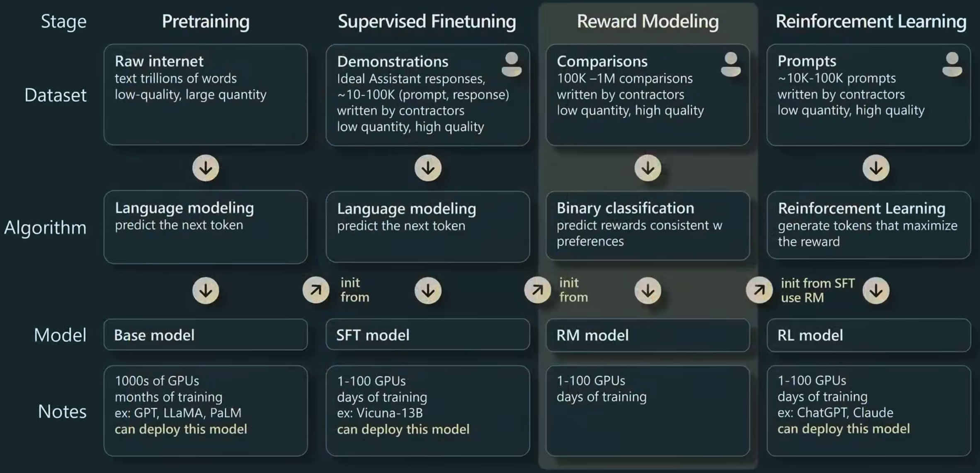Click the down arrow below the Comparisons box
Image resolution: width=980 pixels, height=473 pixels.
click(x=648, y=168)
